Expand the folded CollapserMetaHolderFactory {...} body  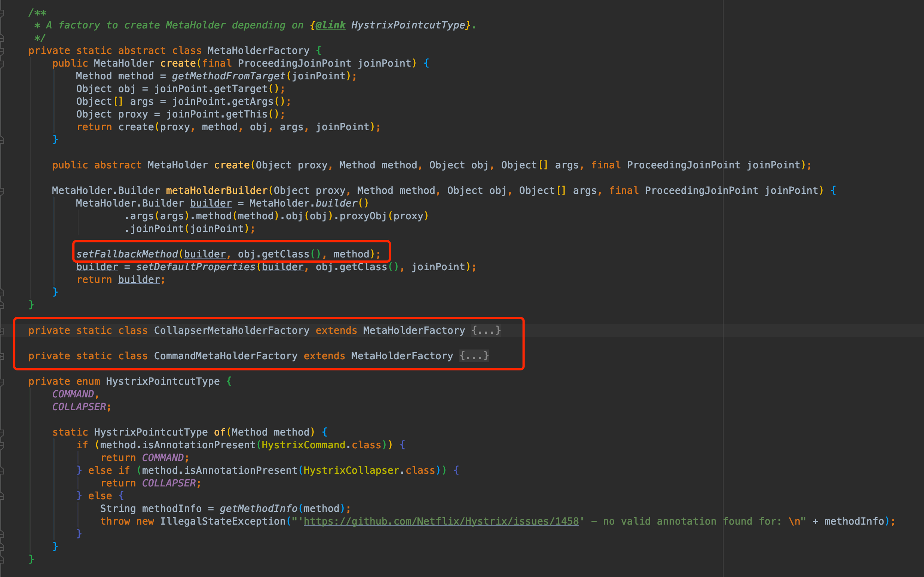tap(486, 330)
